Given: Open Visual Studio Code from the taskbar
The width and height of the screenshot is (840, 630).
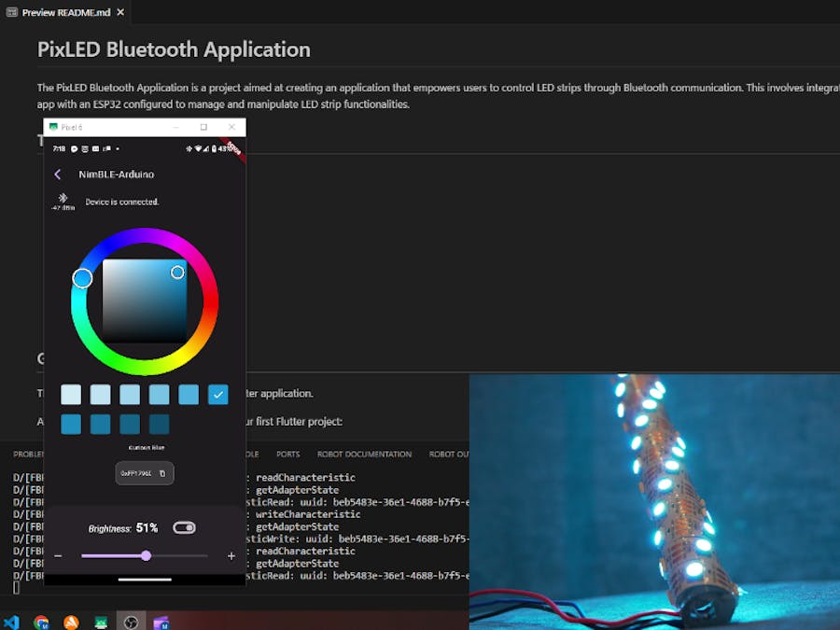Looking at the screenshot, I should [x=11, y=622].
